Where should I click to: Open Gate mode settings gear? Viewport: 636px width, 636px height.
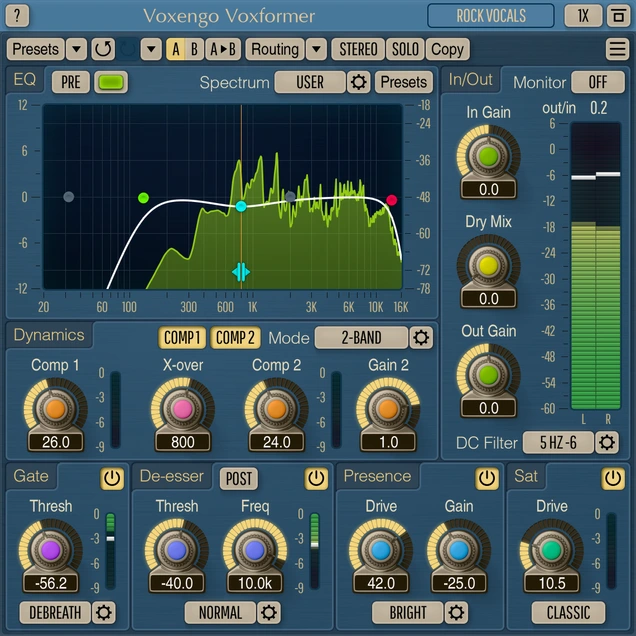coord(103,612)
